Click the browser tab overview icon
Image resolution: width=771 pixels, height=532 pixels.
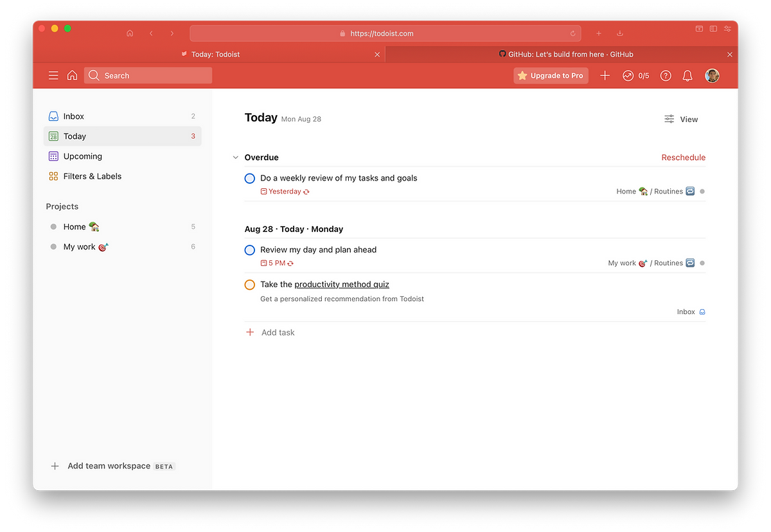(x=699, y=29)
